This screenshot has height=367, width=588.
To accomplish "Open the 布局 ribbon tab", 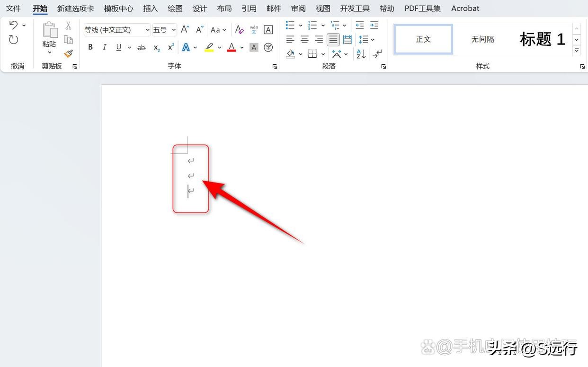I will pyautogui.click(x=224, y=9).
